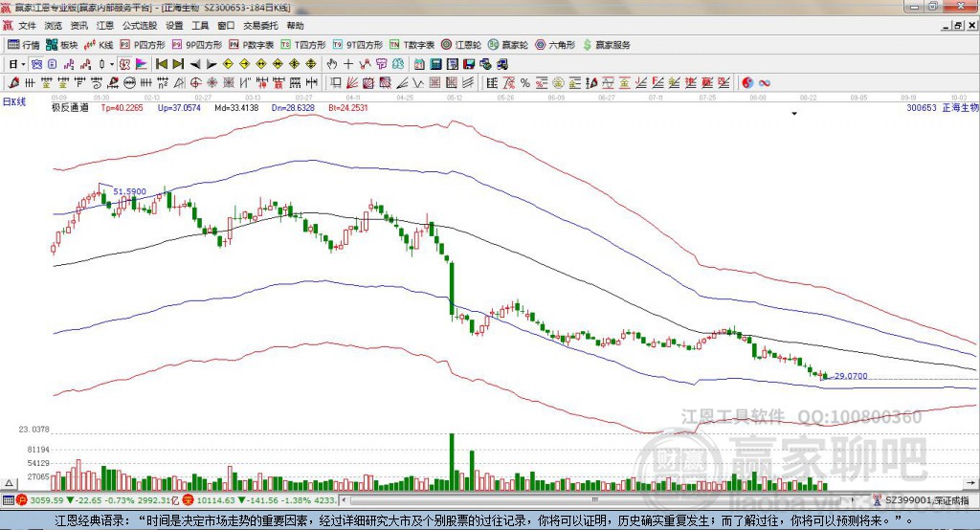980x530 pixels.
Task: Click the red grid table icon
Action: coord(435,82)
